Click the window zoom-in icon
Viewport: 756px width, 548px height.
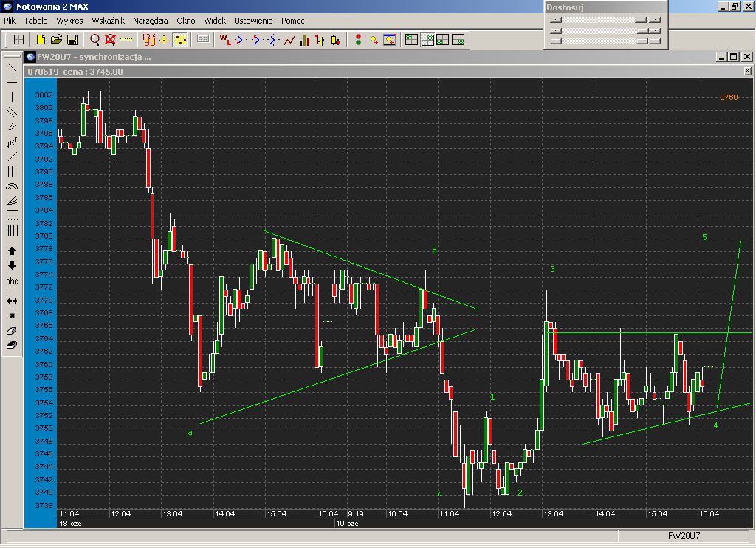click(x=390, y=40)
